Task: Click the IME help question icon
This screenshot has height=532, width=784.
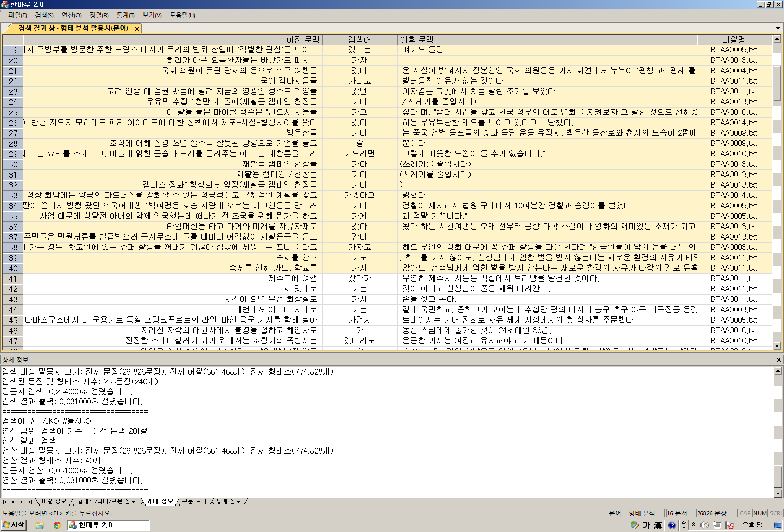Action: point(672,525)
